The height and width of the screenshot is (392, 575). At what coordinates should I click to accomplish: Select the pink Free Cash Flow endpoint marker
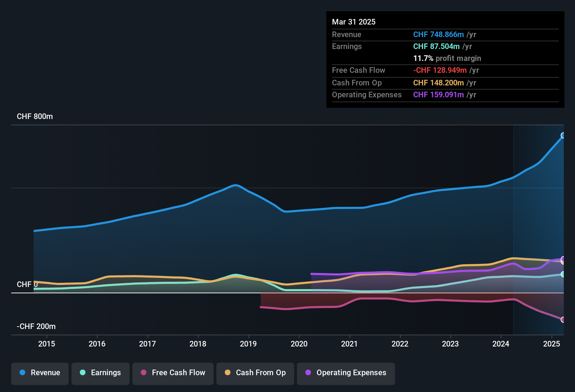click(563, 320)
